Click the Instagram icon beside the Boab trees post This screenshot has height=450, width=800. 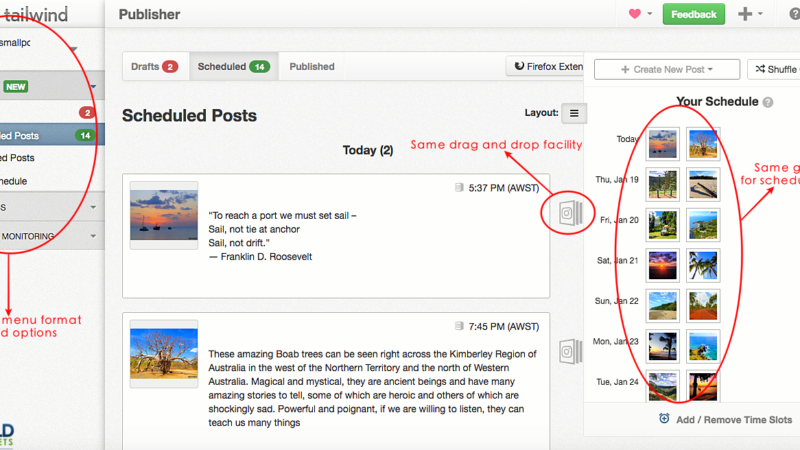pyautogui.click(x=567, y=352)
